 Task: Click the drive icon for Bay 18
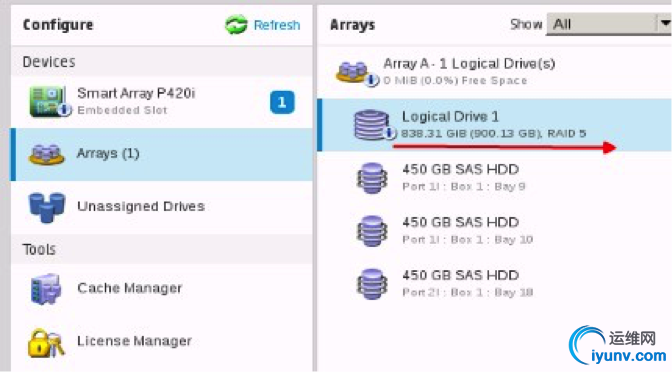(372, 284)
